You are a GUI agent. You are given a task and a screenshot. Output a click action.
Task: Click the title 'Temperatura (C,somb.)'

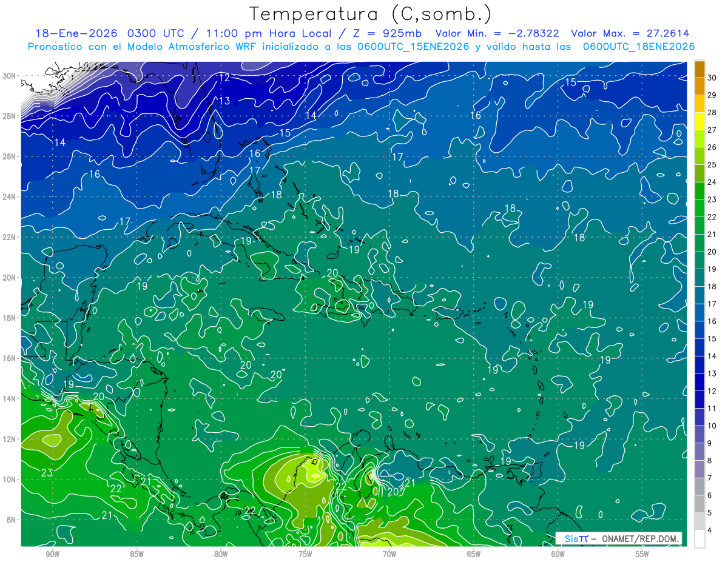tap(371, 14)
